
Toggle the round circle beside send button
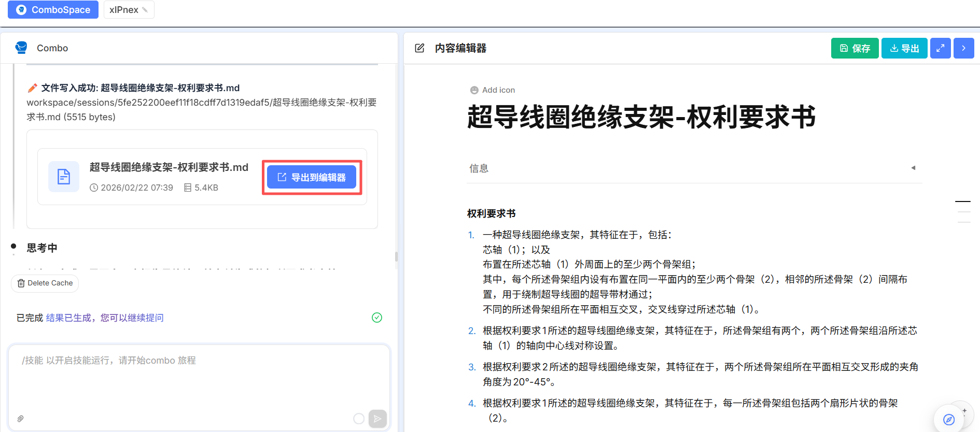tap(358, 419)
